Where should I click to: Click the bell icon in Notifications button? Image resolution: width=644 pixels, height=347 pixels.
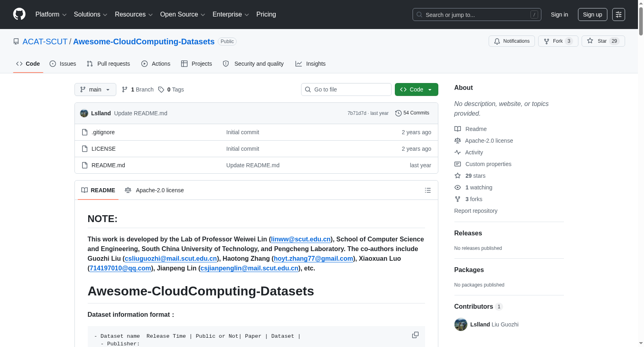(x=497, y=41)
